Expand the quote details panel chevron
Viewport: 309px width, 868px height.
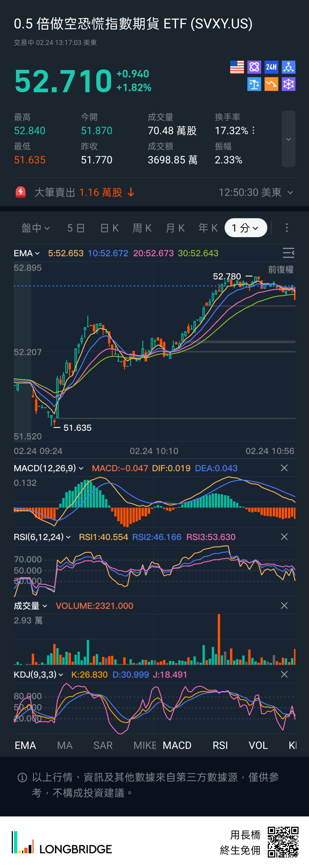coord(288,139)
